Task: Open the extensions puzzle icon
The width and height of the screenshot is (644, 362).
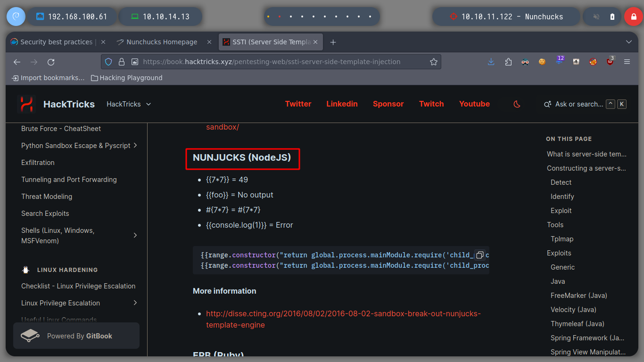Action: [508, 62]
